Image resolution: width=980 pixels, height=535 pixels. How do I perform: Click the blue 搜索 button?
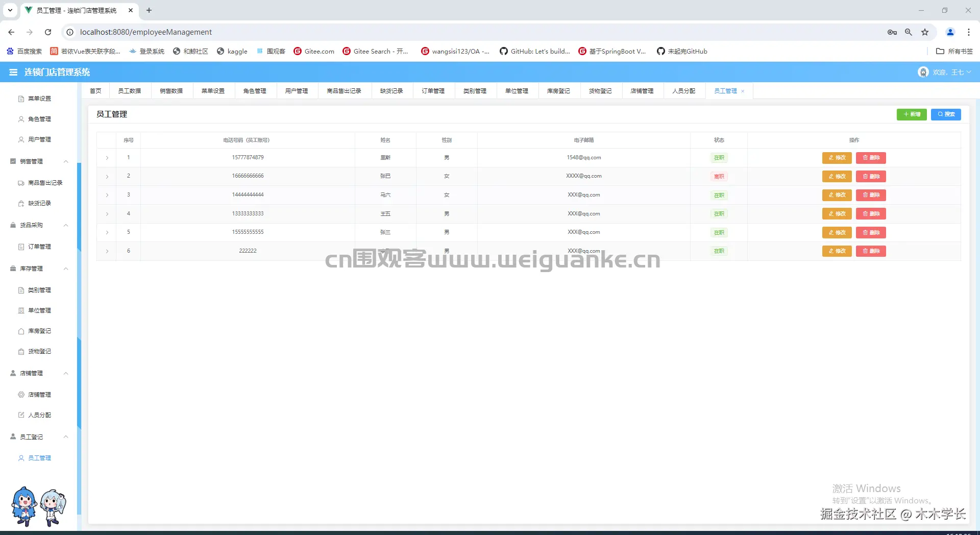946,114
